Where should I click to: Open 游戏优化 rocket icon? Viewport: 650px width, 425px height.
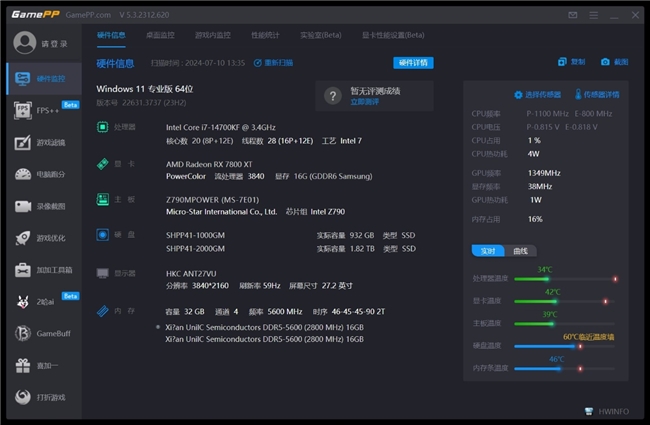pyautogui.click(x=23, y=238)
